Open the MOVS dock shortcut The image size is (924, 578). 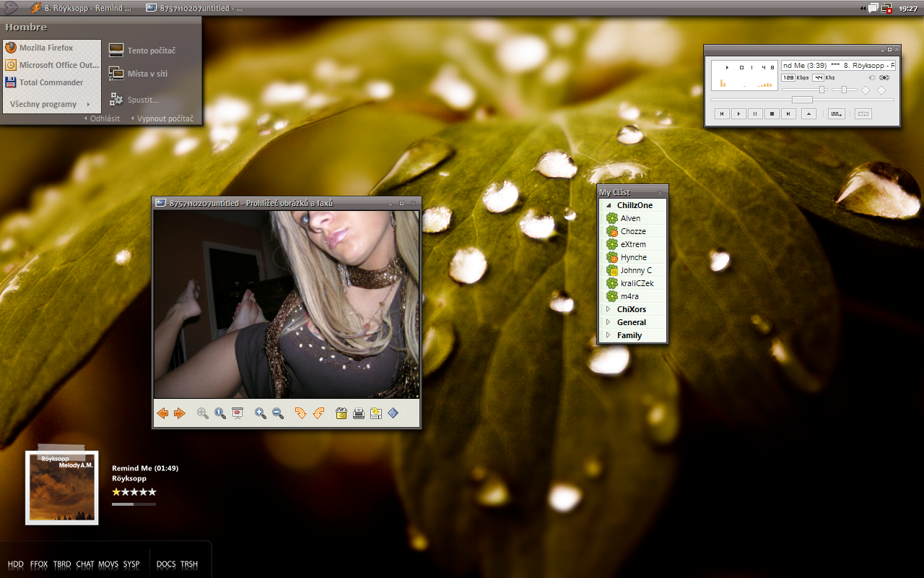(108, 564)
